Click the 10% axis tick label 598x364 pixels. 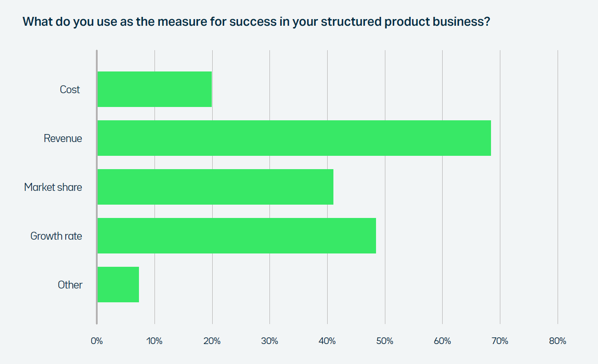click(154, 341)
